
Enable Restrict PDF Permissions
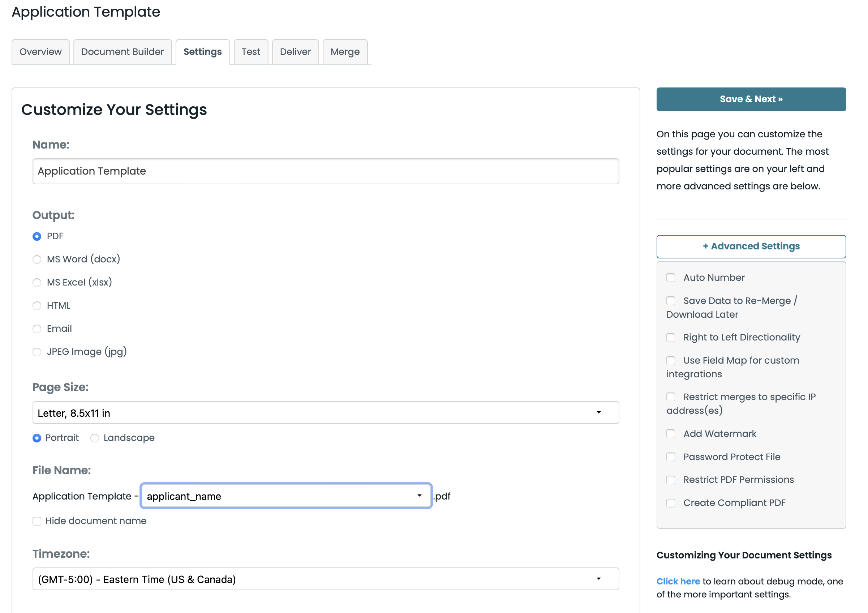671,480
